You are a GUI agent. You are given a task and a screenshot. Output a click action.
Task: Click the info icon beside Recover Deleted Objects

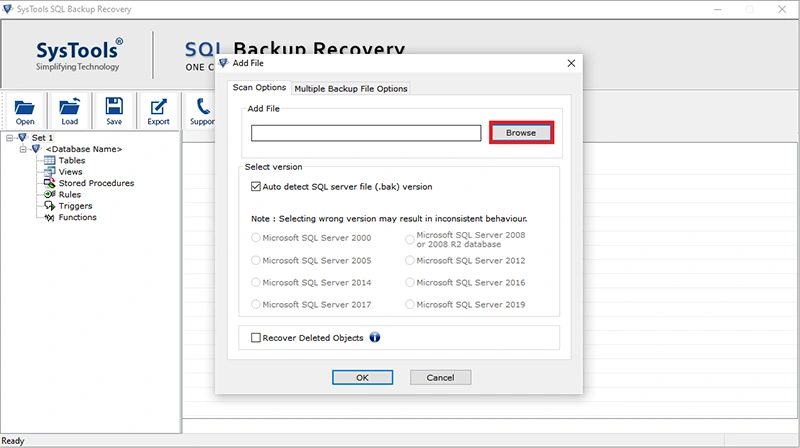374,337
